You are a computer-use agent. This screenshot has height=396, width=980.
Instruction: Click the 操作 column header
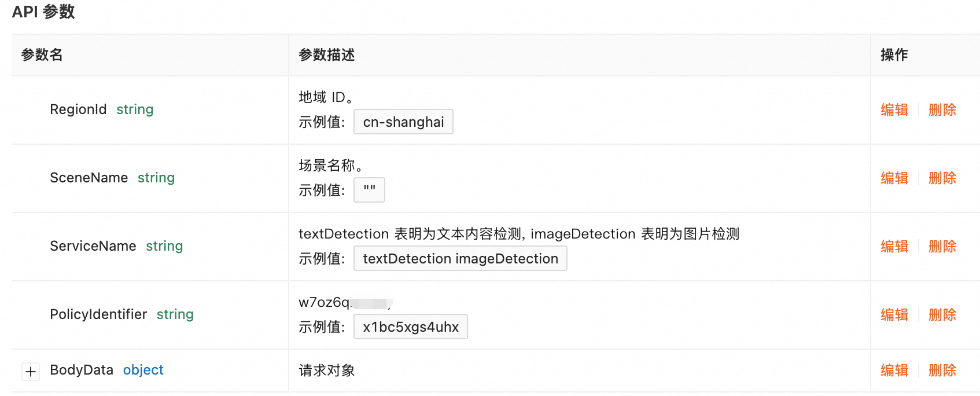point(894,55)
